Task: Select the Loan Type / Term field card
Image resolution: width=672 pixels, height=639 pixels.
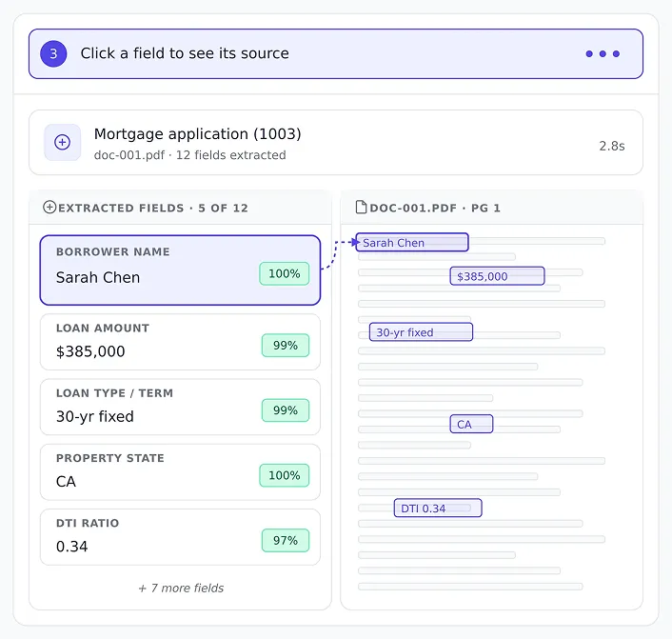Action: 180,407
